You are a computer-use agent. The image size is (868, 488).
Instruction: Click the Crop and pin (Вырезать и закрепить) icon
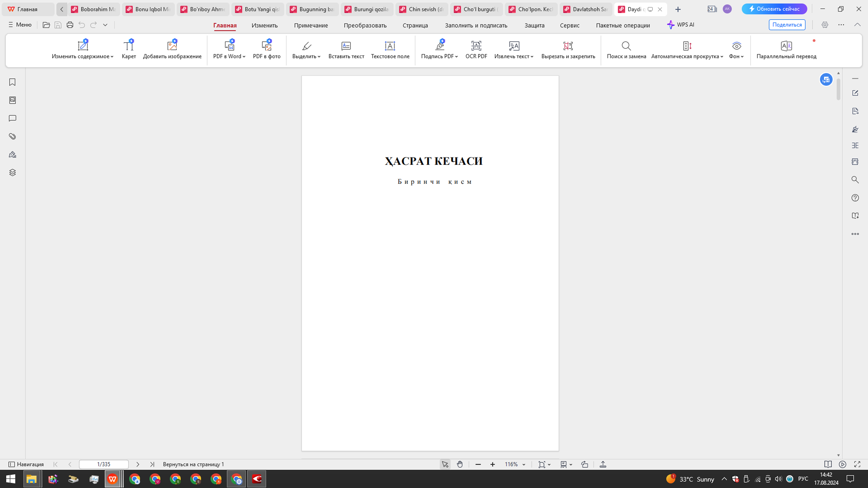[x=568, y=46]
